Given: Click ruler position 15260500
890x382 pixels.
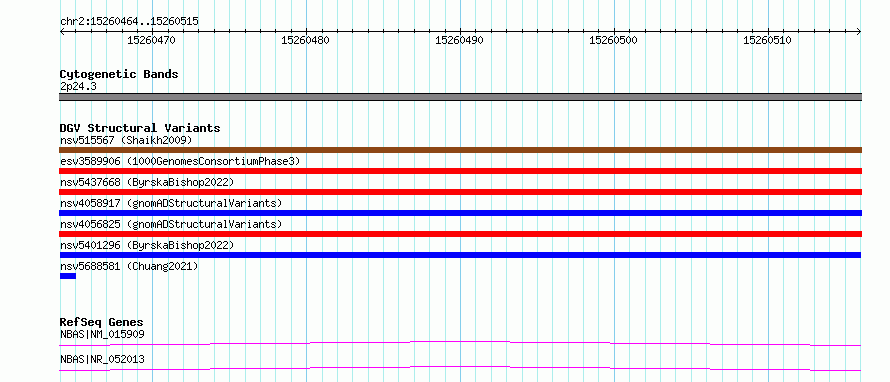Looking at the screenshot, I should 614,40.
